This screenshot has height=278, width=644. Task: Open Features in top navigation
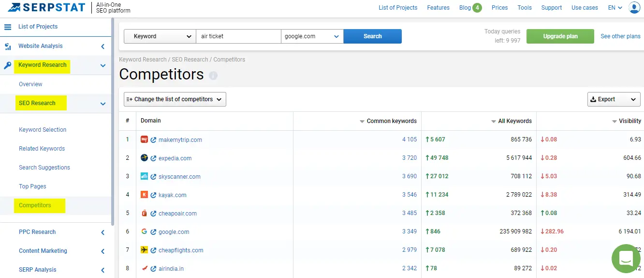point(439,8)
